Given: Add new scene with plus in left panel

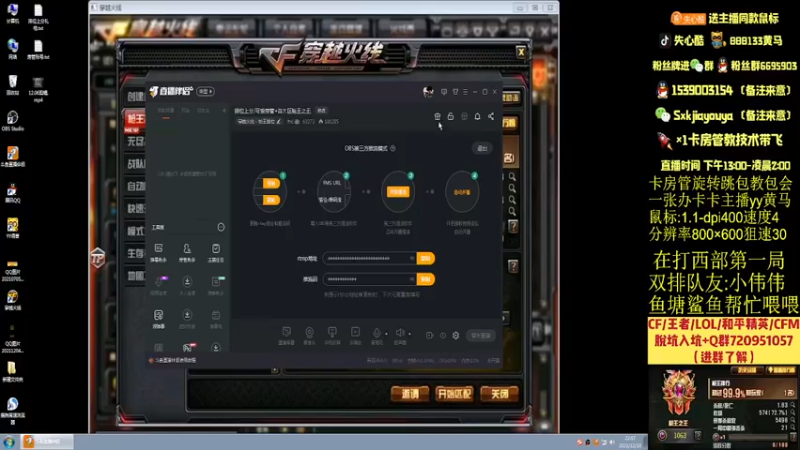Looking at the screenshot, I should [224, 111].
